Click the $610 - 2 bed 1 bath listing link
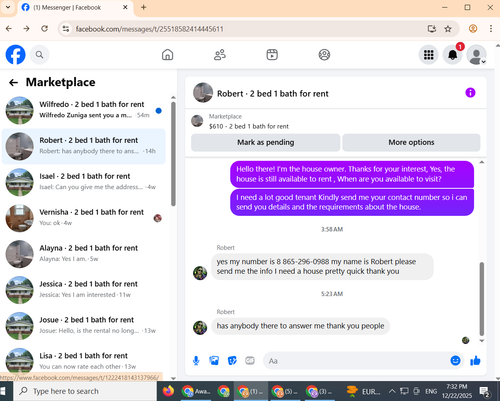Viewport: 500px width, 401px height. coord(249,126)
